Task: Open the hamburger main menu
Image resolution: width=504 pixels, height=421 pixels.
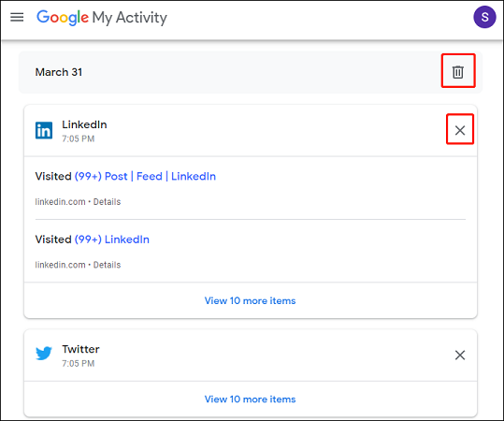Action: [x=17, y=17]
